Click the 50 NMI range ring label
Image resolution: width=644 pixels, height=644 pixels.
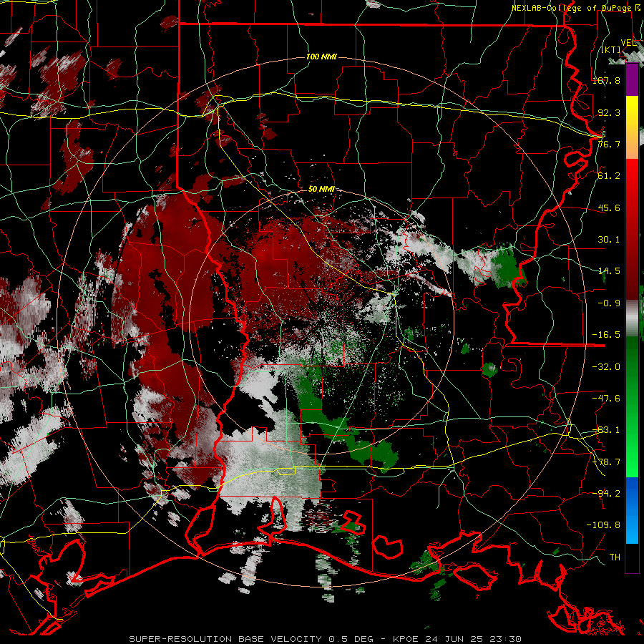(321, 189)
